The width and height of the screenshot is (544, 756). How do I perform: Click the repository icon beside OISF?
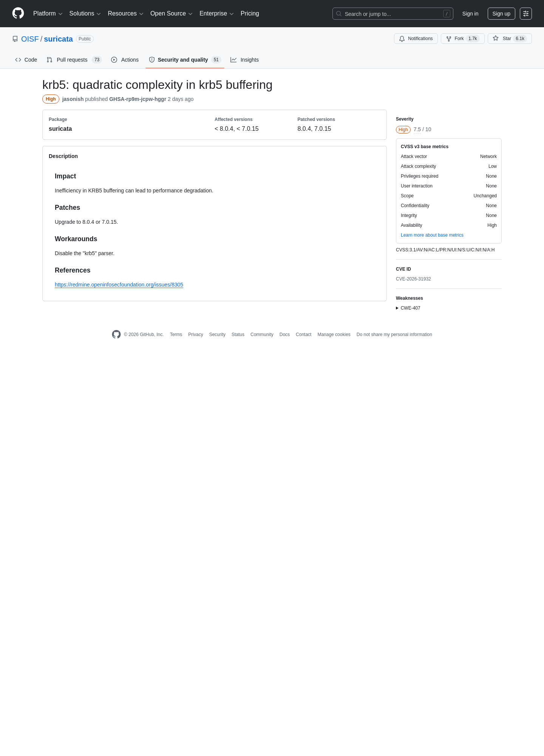coord(15,39)
